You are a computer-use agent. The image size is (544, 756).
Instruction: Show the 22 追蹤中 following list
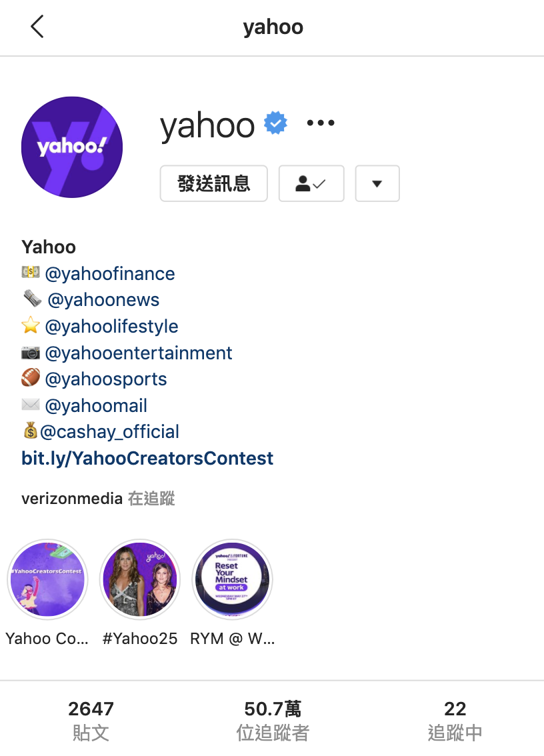click(455, 720)
